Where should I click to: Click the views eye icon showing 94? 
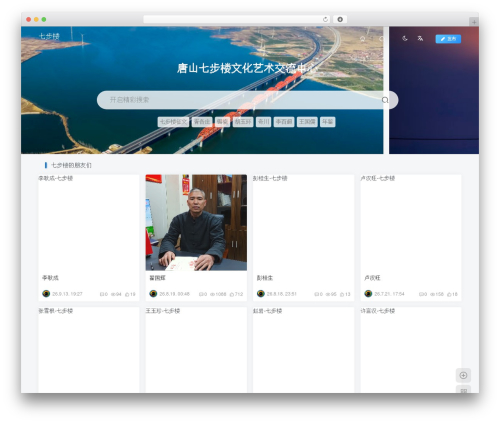pos(113,294)
